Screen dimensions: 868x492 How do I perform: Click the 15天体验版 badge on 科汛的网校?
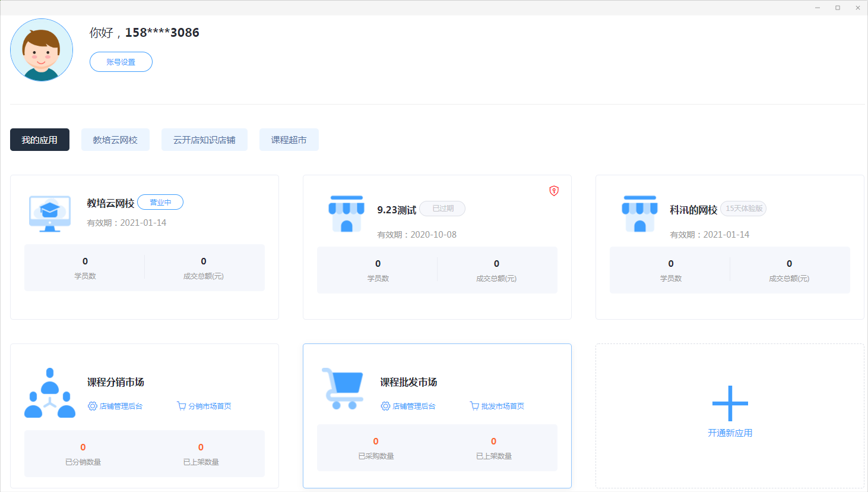coord(744,209)
